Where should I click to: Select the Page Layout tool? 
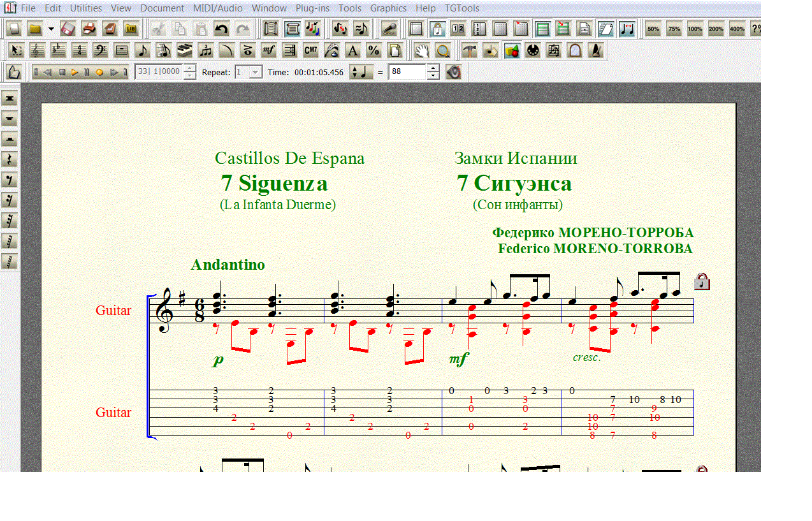[x=395, y=50]
